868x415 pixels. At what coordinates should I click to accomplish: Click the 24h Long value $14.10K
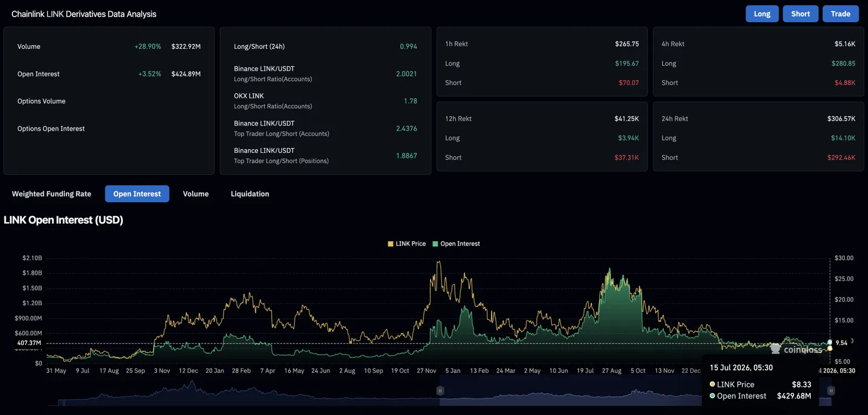click(843, 138)
